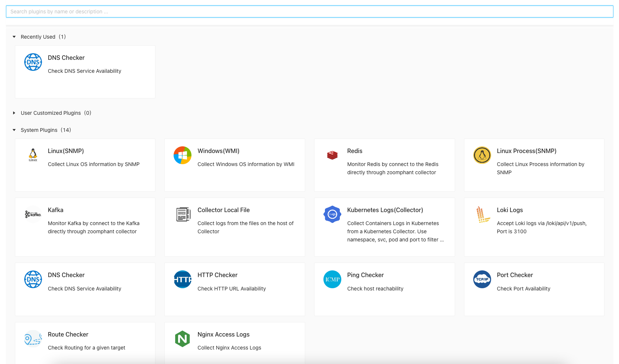Collapse the System Plugins section

point(14,130)
